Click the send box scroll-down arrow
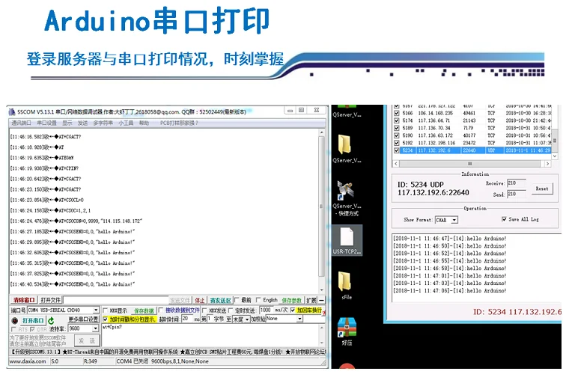569x392 pixels. pyautogui.click(x=321, y=343)
